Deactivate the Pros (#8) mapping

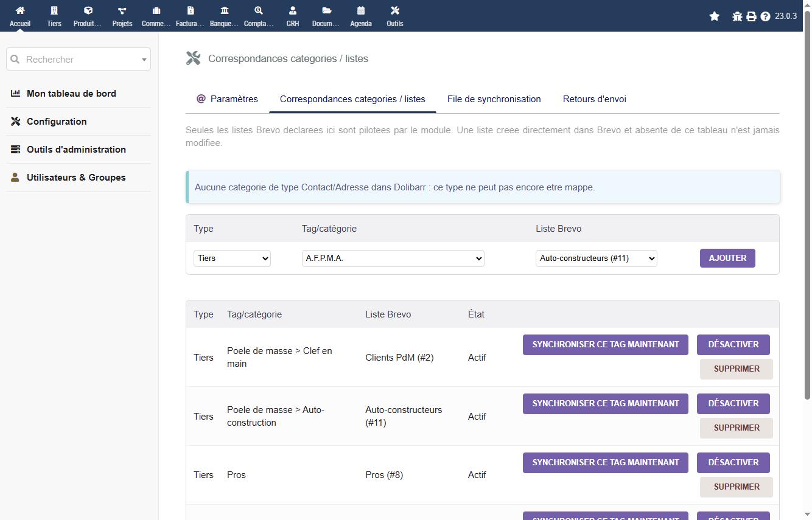point(733,462)
